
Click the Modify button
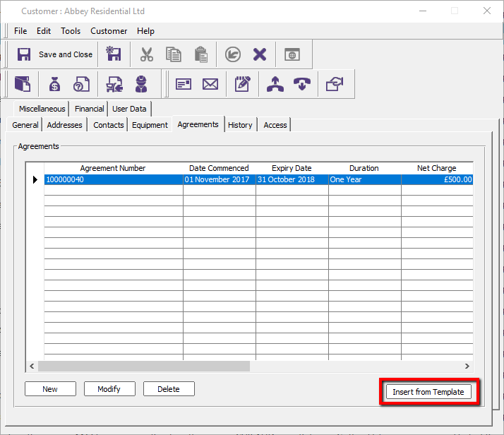pyautogui.click(x=109, y=389)
